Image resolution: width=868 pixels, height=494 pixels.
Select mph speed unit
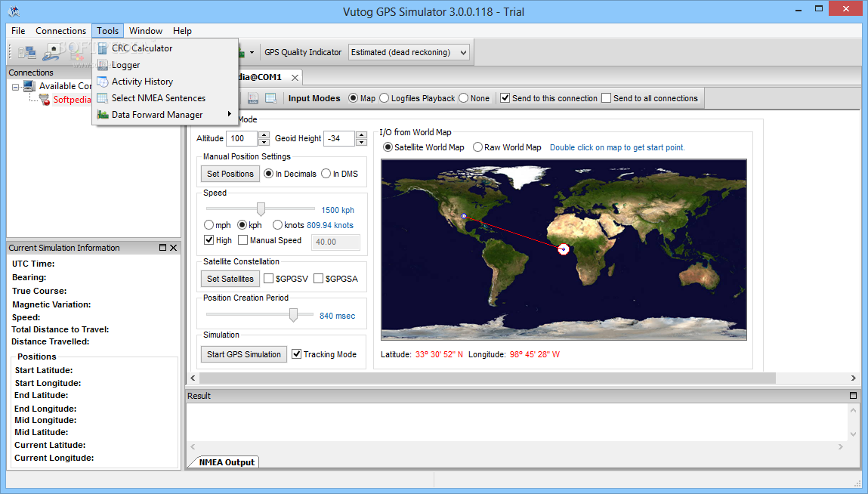pyautogui.click(x=209, y=225)
